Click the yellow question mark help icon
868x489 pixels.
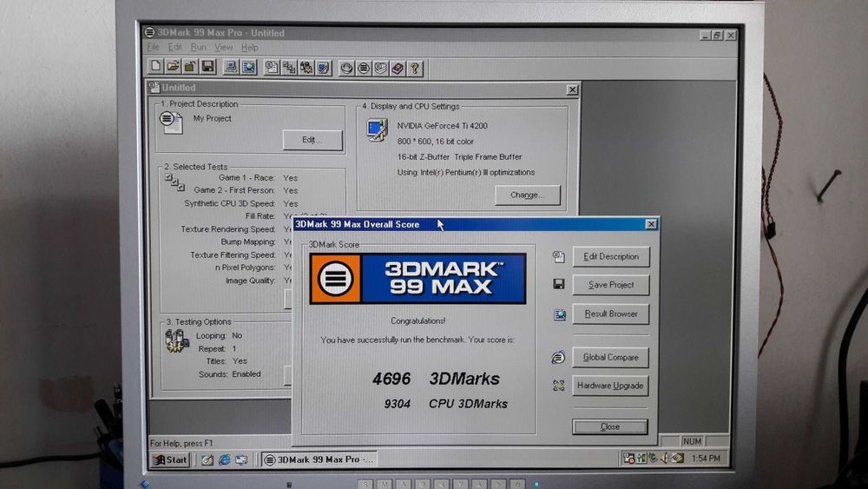coord(415,69)
